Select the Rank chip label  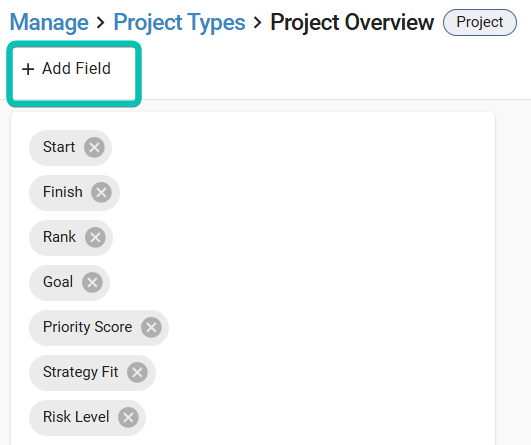point(59,237)
